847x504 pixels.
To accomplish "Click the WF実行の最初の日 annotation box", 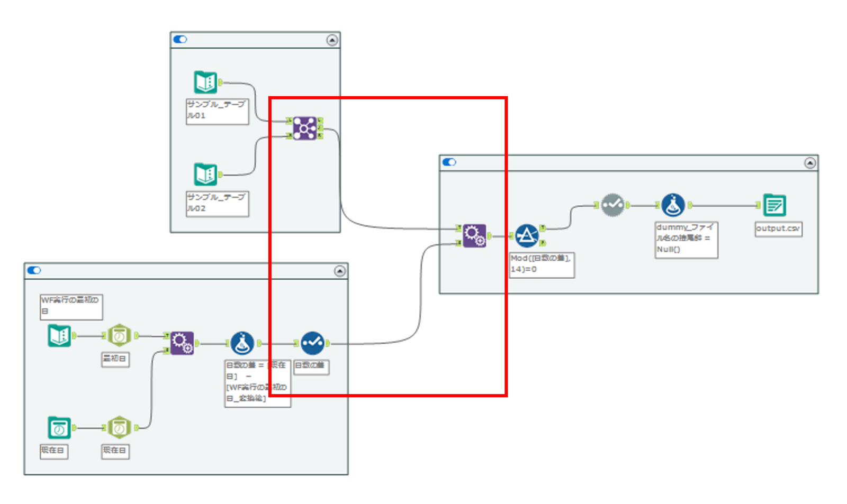I will pyautogui.click(x=71, y=306).
